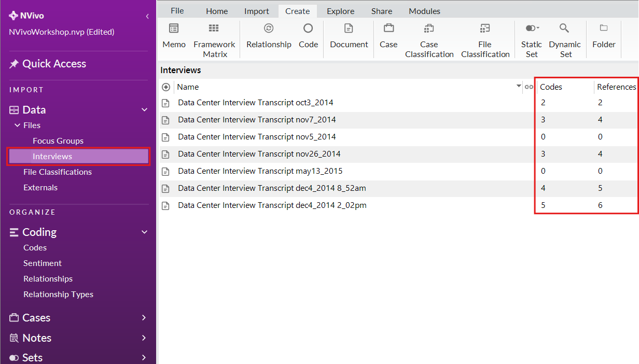
Task: Click file icon for nov5_2014 transcript
Action: tap(166, 137)
